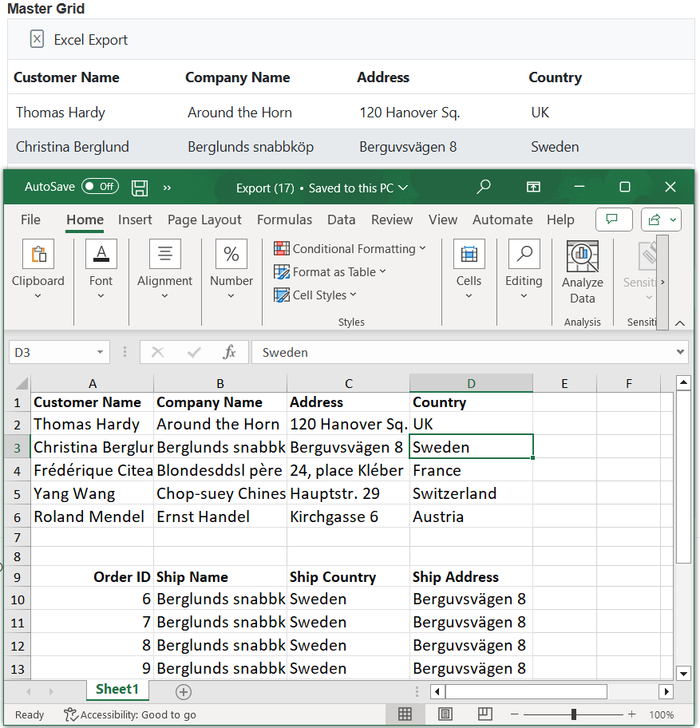Click the Excel Export icon in grid

(37, 39)
